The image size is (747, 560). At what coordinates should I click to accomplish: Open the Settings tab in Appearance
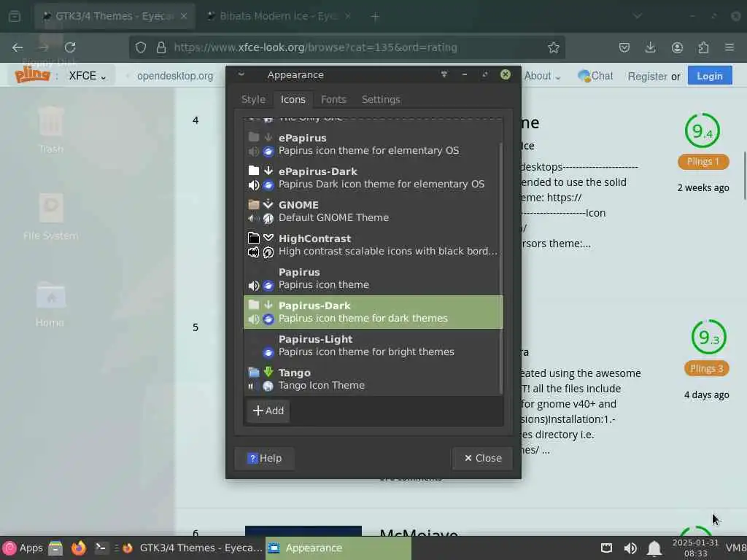click(381, 99)
